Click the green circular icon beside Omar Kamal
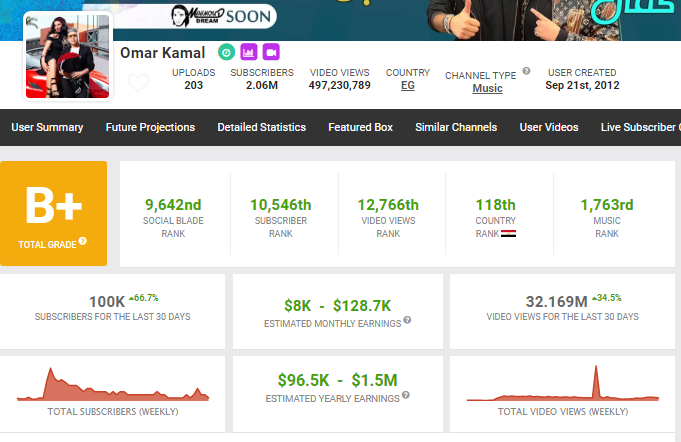Image resolution: width=681 pixels, height=442 pixels. point(227,52)
